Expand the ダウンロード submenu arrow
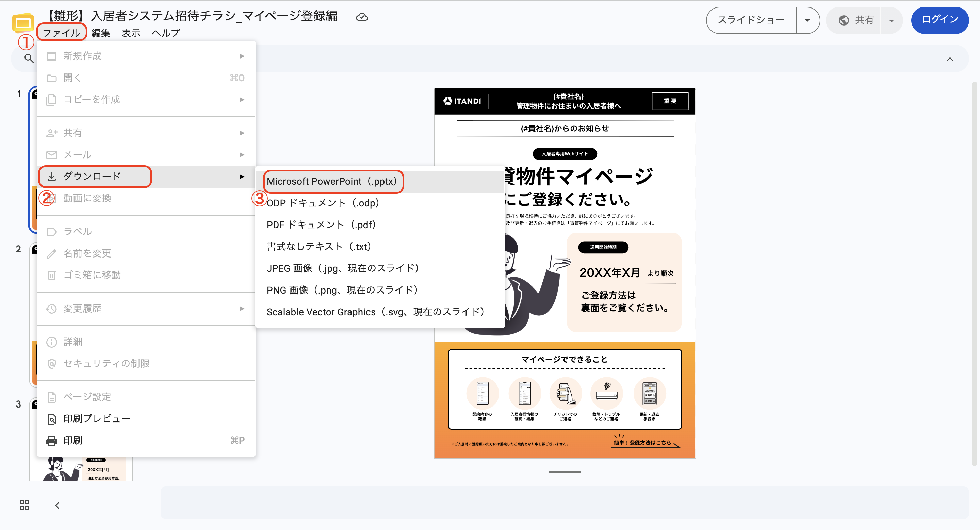 pyautogui.click(x=242, y=177)
